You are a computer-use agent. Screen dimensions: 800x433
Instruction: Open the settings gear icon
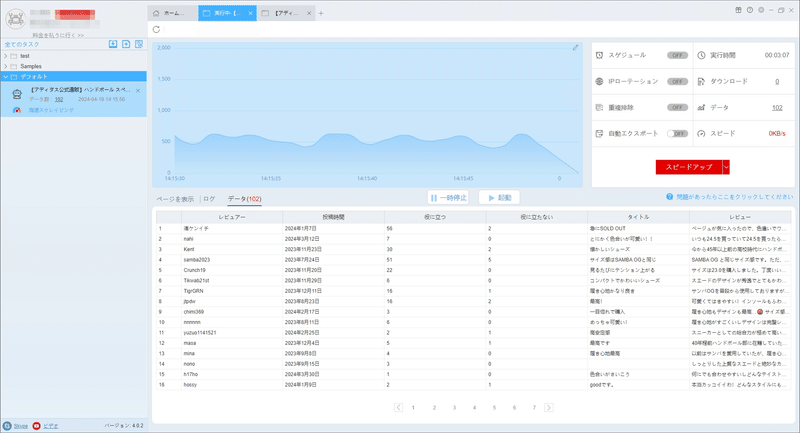coord(761,10)
